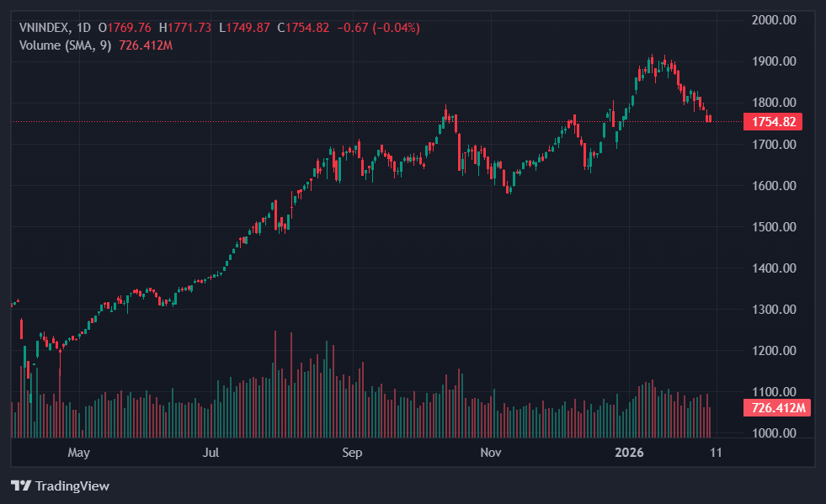Click the Nov label on time axis
The image size is (826, 504).
pyautogui.click(x=491, y=454)
